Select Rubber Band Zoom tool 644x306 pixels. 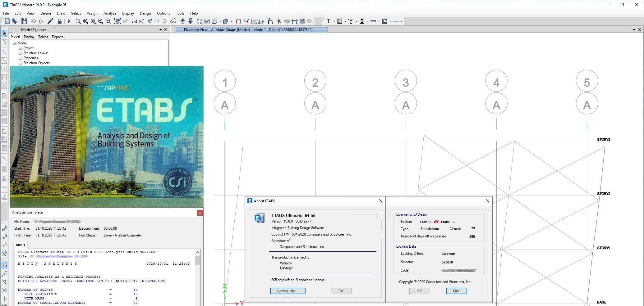78,21
